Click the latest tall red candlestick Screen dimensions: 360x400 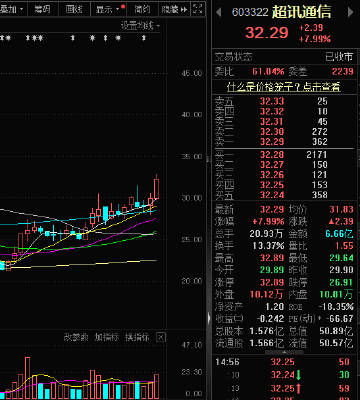pyautogui.click(x=156, y=188)
